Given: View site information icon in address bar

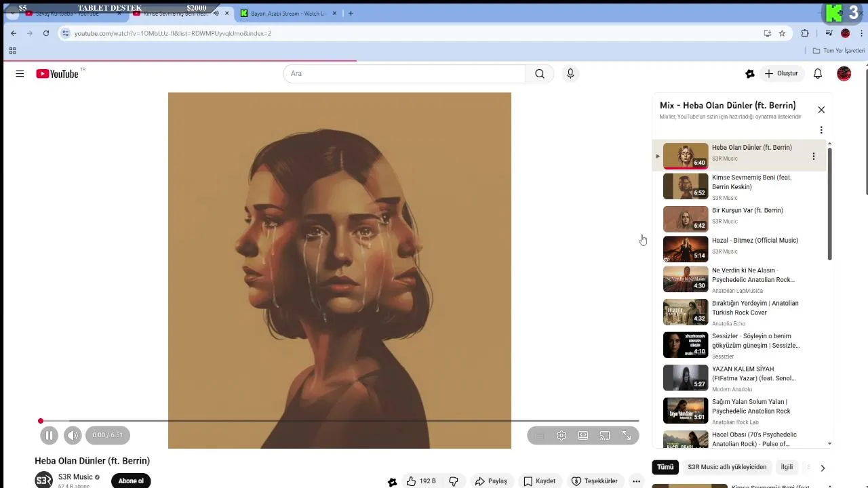Looking at the screenshot, I should 65,33.
